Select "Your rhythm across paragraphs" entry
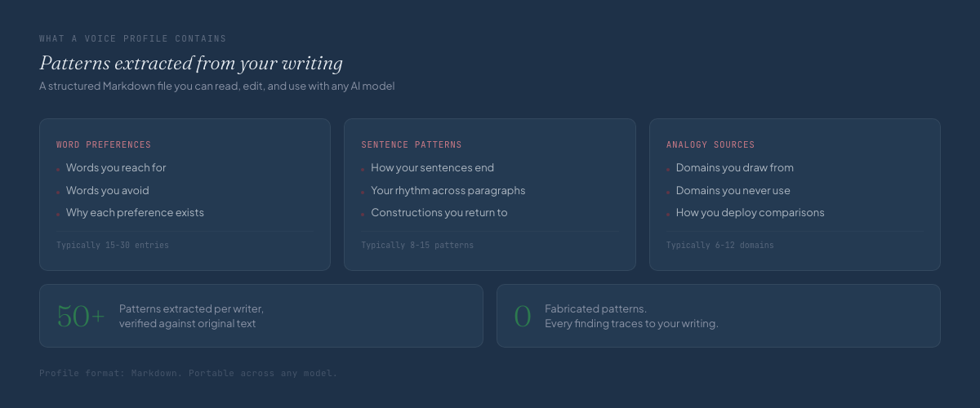The image size is (980, 408). click(448, 191)
